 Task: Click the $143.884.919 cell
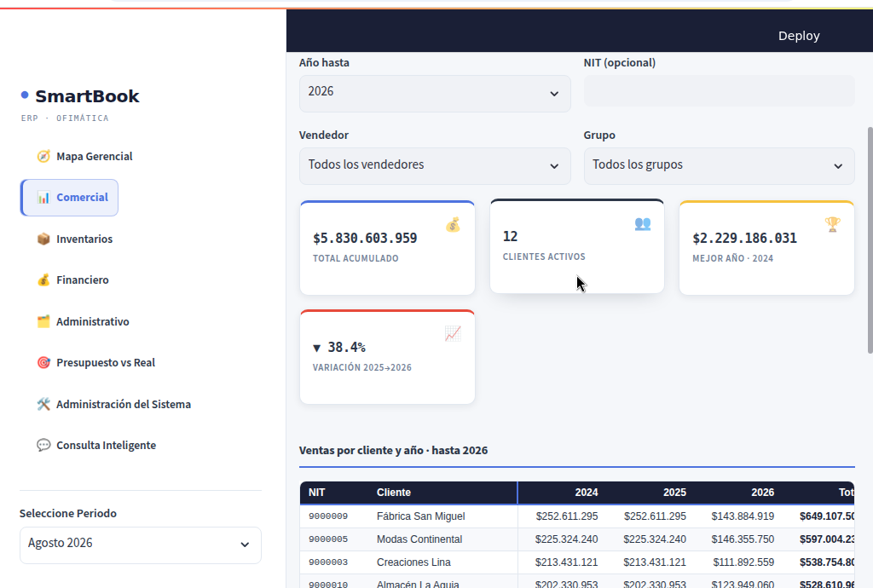coord(743,516)
